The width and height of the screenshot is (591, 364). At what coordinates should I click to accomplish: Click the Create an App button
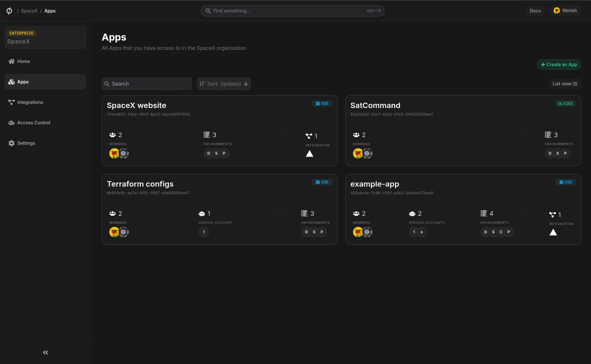pyautogui.click(x=559, y=65)
